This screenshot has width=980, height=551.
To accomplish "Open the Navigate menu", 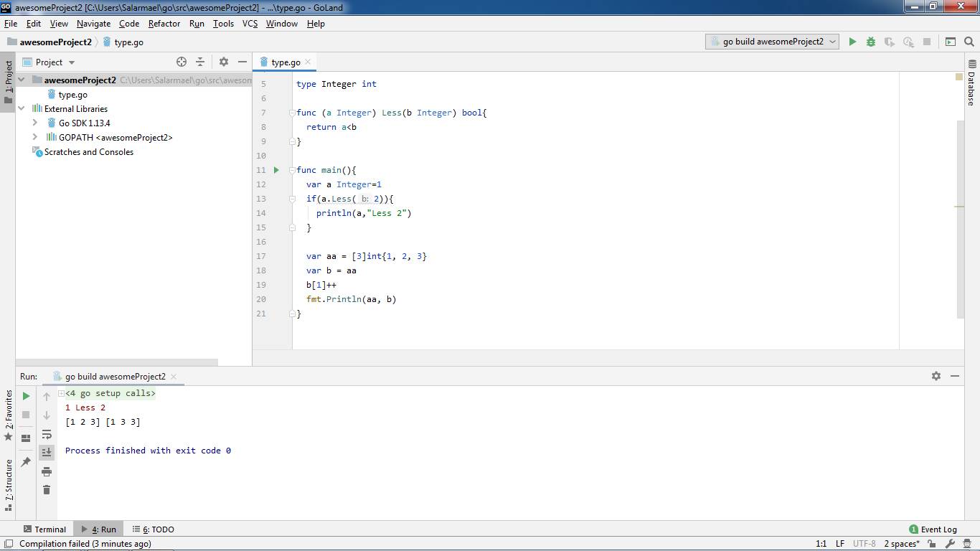I will (93, 24).
